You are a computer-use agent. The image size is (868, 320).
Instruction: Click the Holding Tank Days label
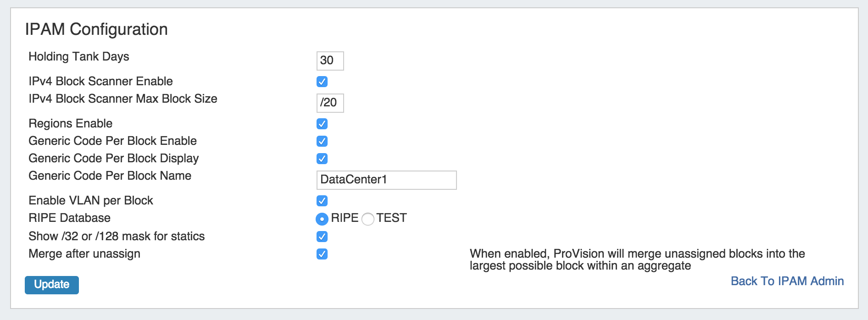click(x=79, y=56)
